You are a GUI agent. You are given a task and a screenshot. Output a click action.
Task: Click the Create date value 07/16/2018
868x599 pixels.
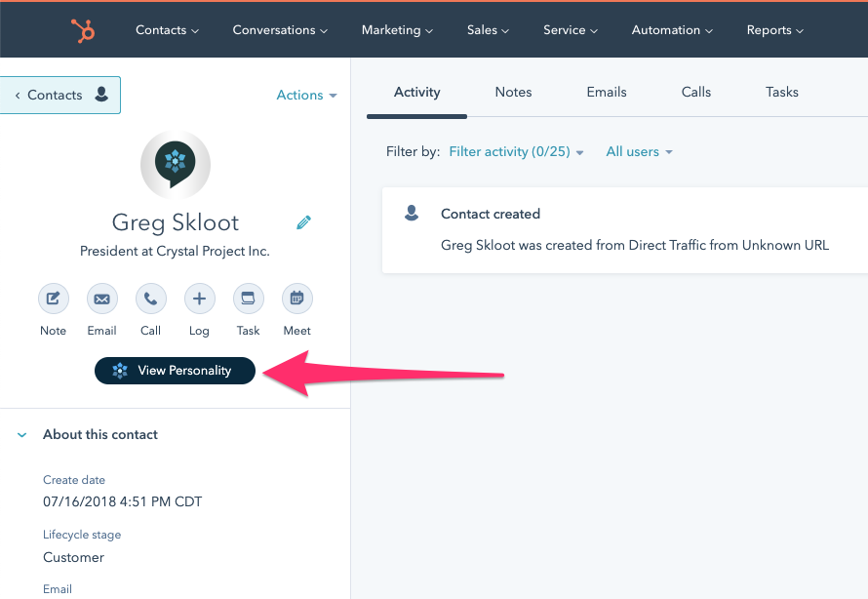pos(122,501)
